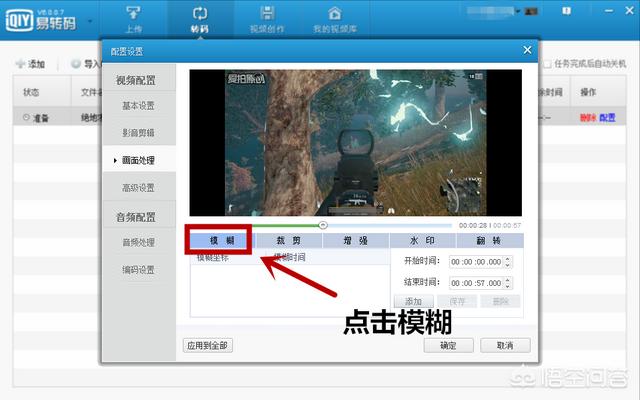Select the 准备 status radio in task row
Image resolution: width=640 pixels, height=400 pixels.
tap(27, 118)
